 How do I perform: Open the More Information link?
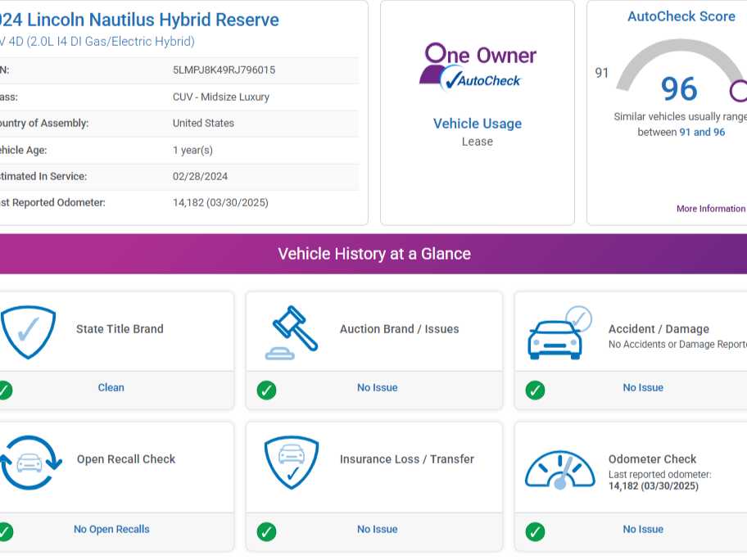coord(711,209)
